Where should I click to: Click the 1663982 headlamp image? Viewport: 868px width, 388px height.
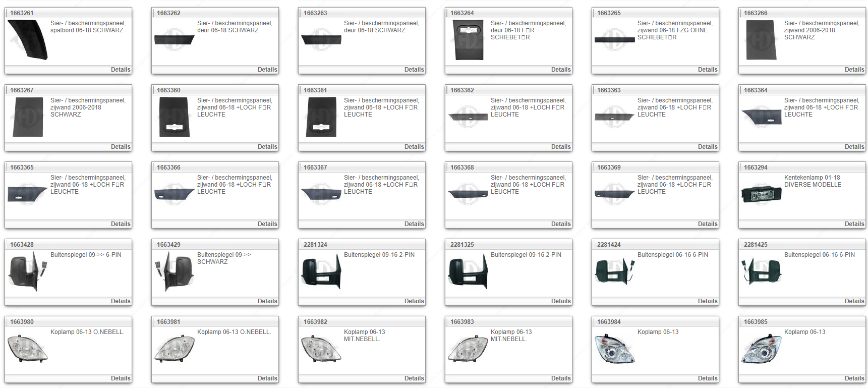(x=321, y=349)
